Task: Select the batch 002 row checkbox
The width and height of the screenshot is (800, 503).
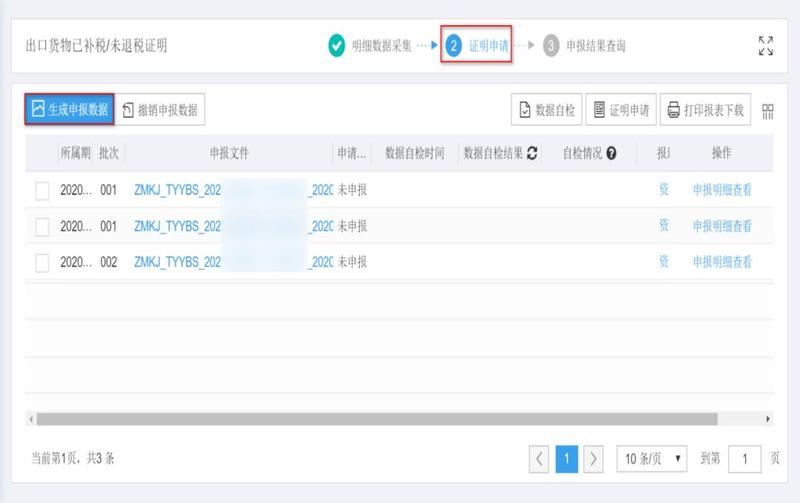Action: [42, 262]
